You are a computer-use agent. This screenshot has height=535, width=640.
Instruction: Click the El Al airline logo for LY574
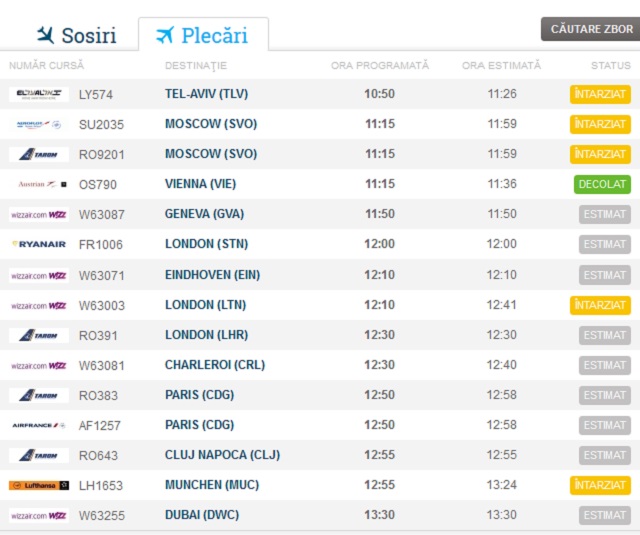click(x=39, y=94)
